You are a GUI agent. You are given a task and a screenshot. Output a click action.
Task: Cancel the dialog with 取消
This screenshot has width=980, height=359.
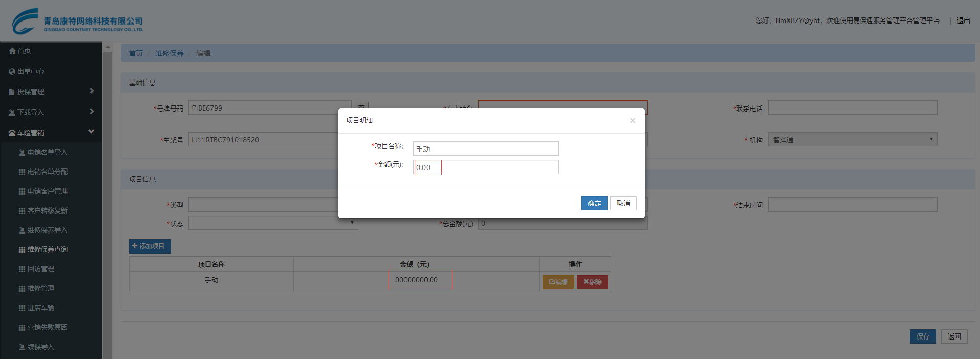624,203
